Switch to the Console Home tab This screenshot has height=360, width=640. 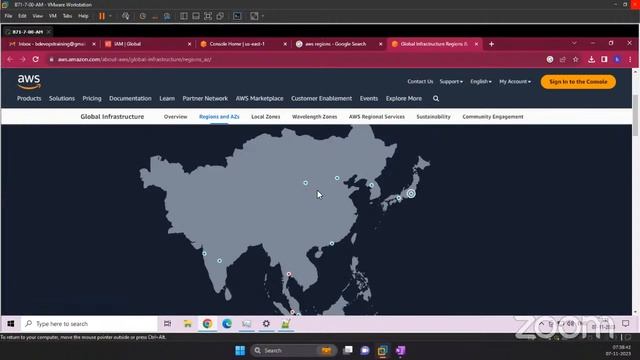[x=243, y=44]
